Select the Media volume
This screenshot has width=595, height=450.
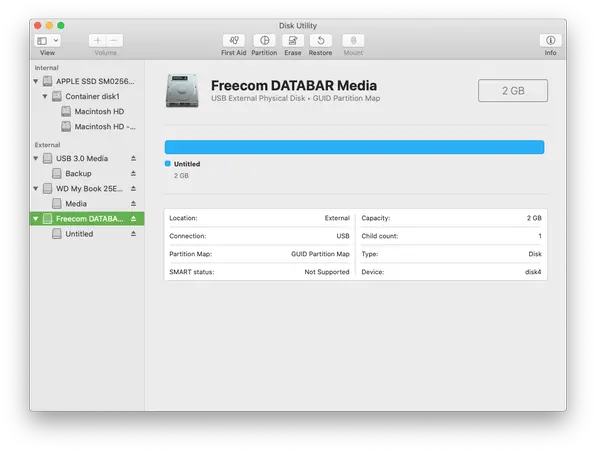pos(87,204)
